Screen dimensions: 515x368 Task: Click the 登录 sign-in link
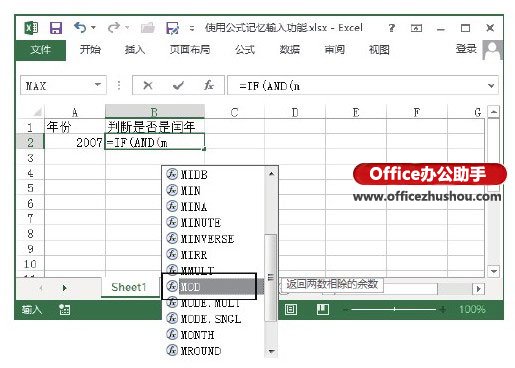466,49
